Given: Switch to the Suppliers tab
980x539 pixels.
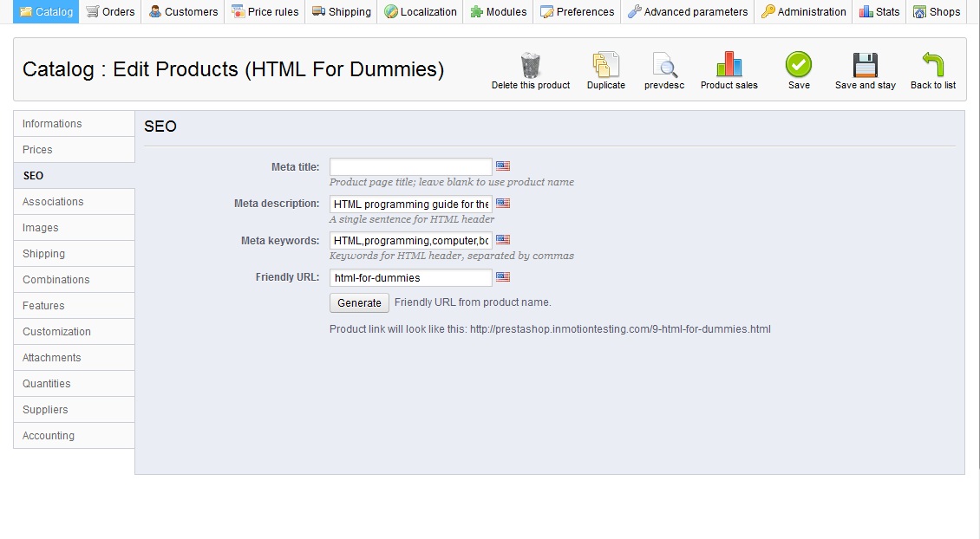Looking at the screenshot, I should click(74, 410).
